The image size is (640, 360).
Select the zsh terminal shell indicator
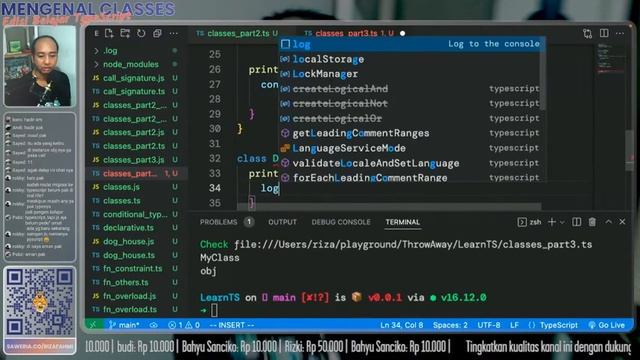(x=529, y=222)
